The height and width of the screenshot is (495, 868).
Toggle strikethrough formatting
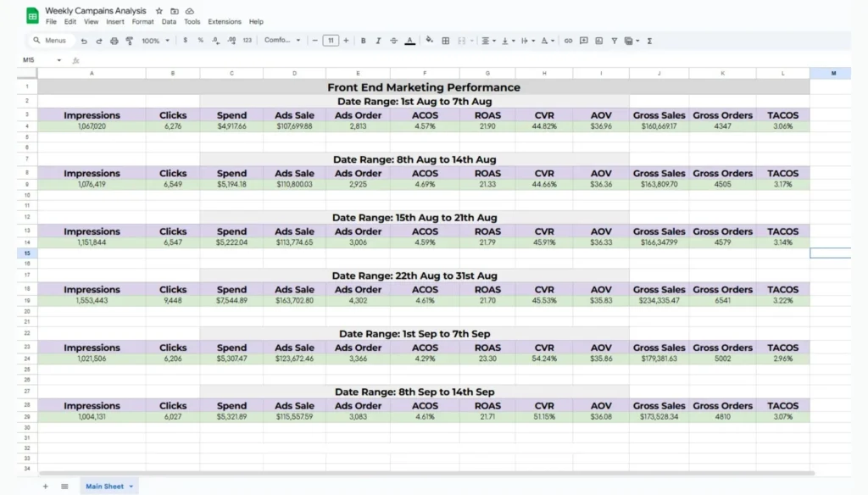[393, 41]
